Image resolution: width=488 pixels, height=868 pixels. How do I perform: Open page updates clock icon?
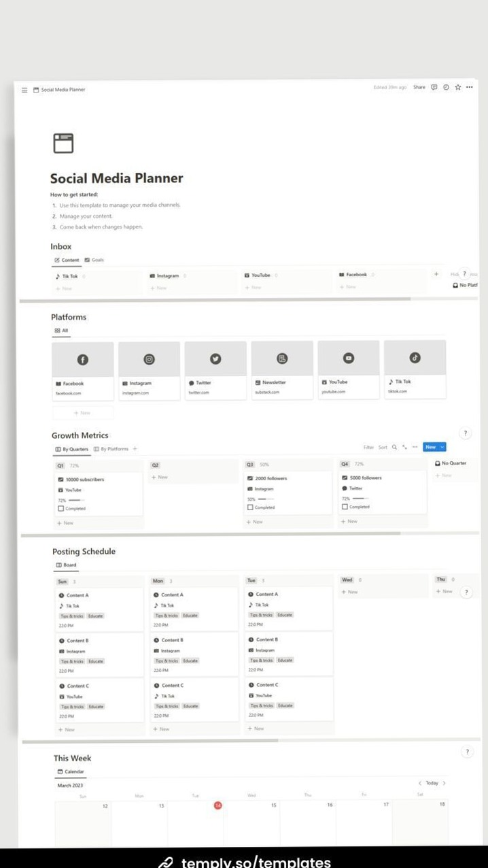click(446, 87)
